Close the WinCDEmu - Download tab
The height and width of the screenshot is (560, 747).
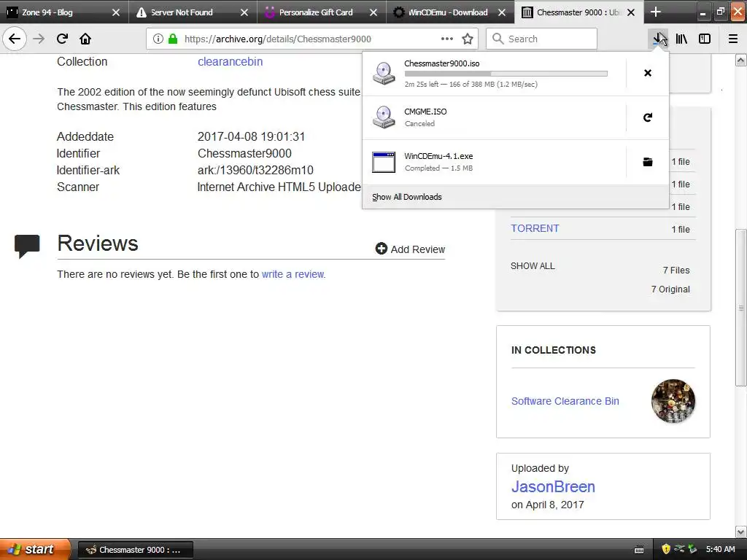[x=502, y=12]
